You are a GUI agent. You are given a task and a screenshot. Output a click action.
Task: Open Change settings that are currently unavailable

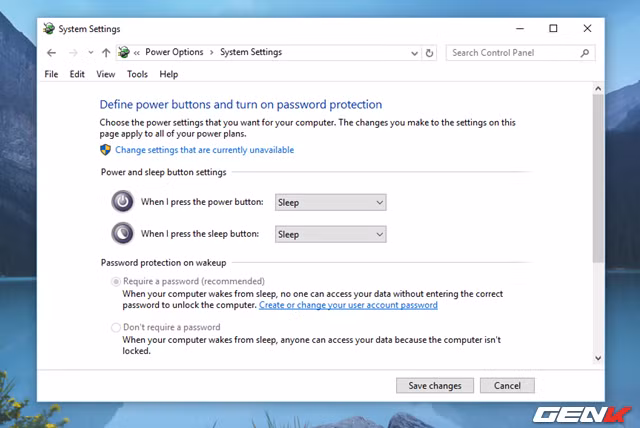204,150
